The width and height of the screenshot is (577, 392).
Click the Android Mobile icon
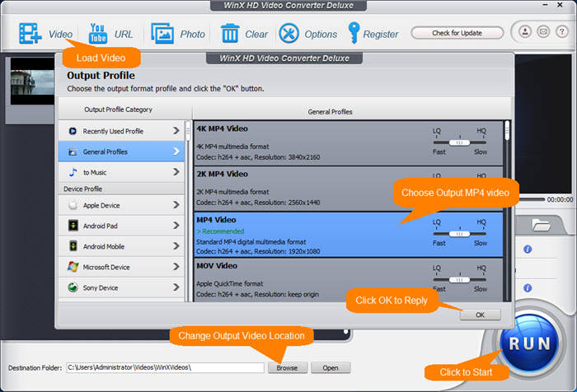(73, 246)
